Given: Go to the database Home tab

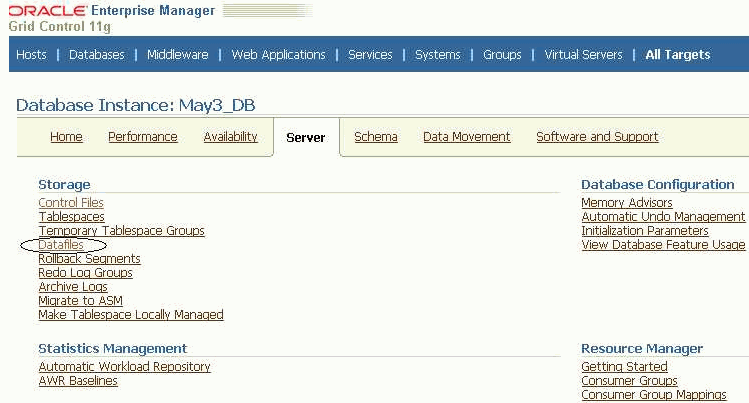Looking at the screenshot, I should click(x=66, y=137).
